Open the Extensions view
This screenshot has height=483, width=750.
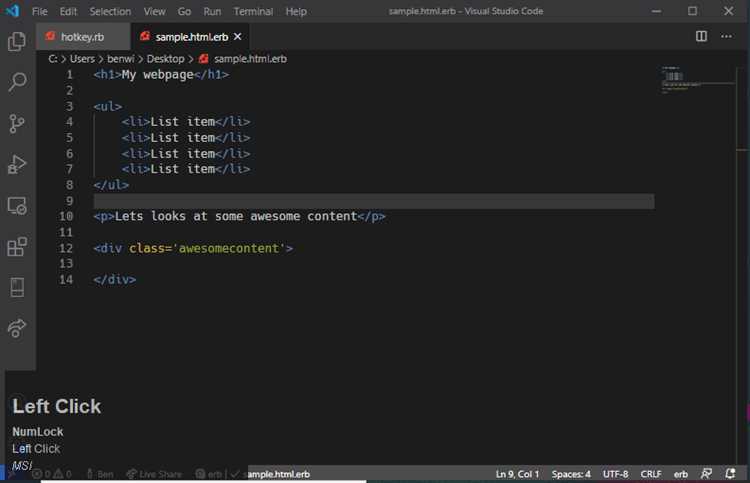click(x=17, y=247)
